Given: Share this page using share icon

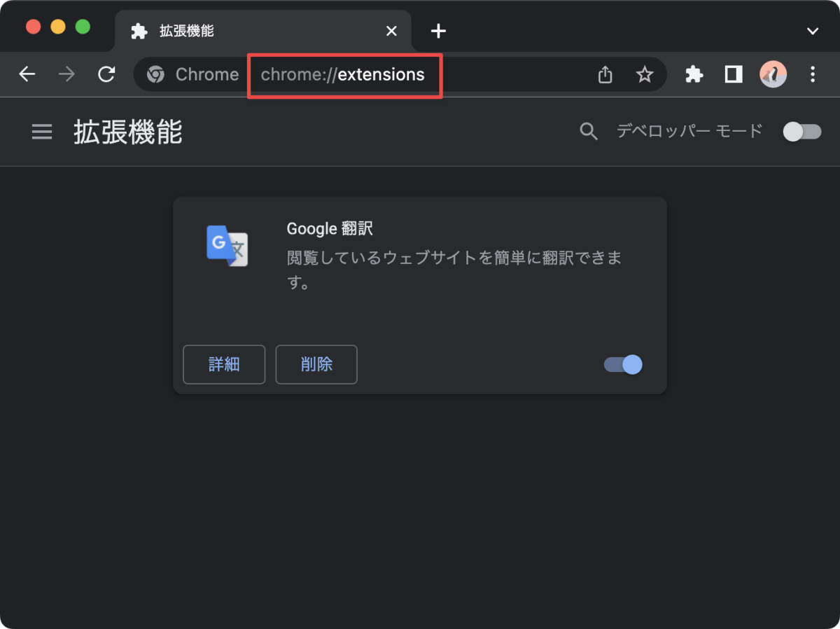Looking at the screenshot, I should click(605, 74).
